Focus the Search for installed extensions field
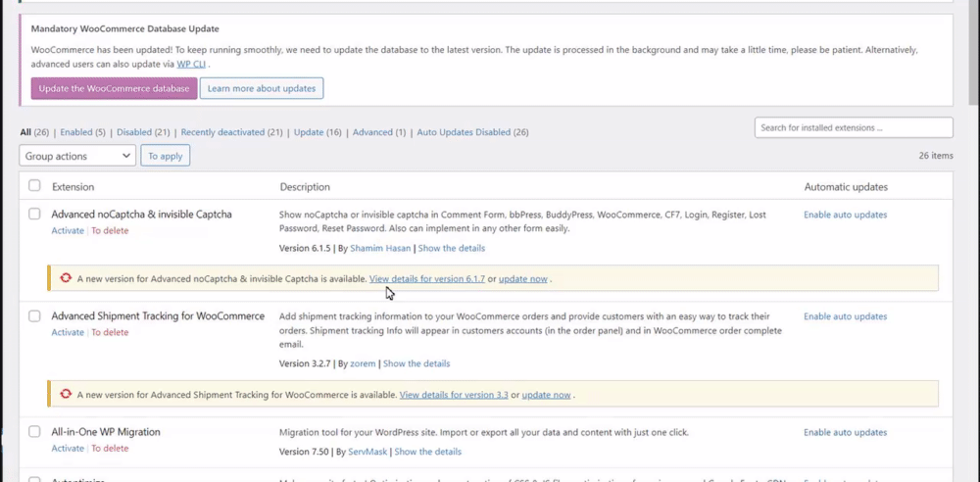The height and width of the screenshot is (482, 980). pyautogui.click(x=854, y=127)
